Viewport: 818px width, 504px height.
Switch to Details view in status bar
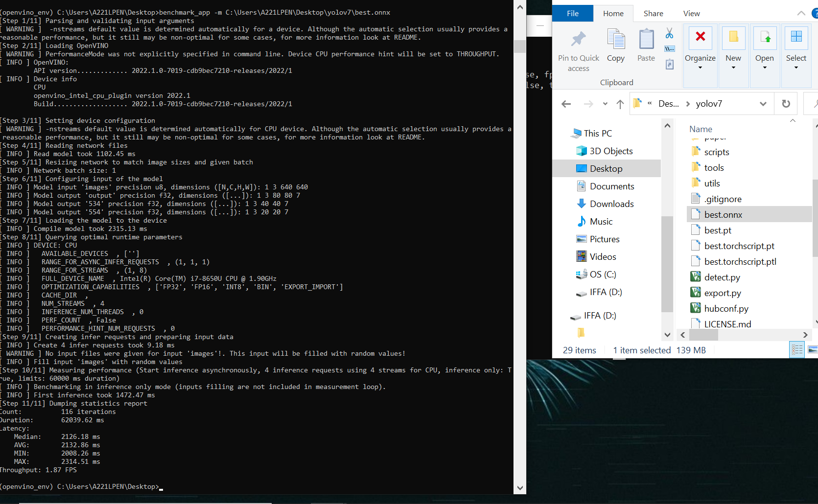(x=797, y=349)
